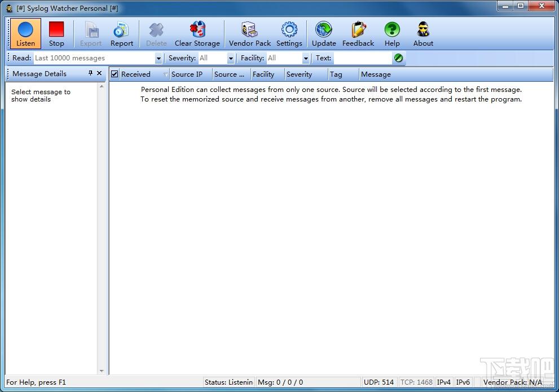Click the IPv6 status indicator
Image resolution: width=559 pixels, height=392 pixels.
[463, 382]
